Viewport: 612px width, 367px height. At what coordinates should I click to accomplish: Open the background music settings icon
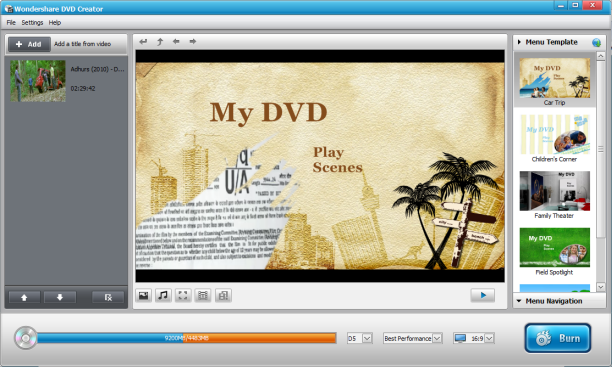[x=163, y=296]
